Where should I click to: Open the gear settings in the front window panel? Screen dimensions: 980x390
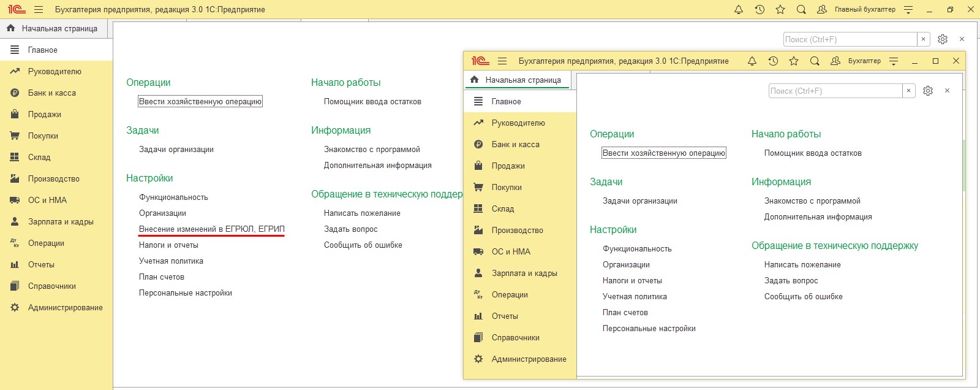(x=928, y=90)
